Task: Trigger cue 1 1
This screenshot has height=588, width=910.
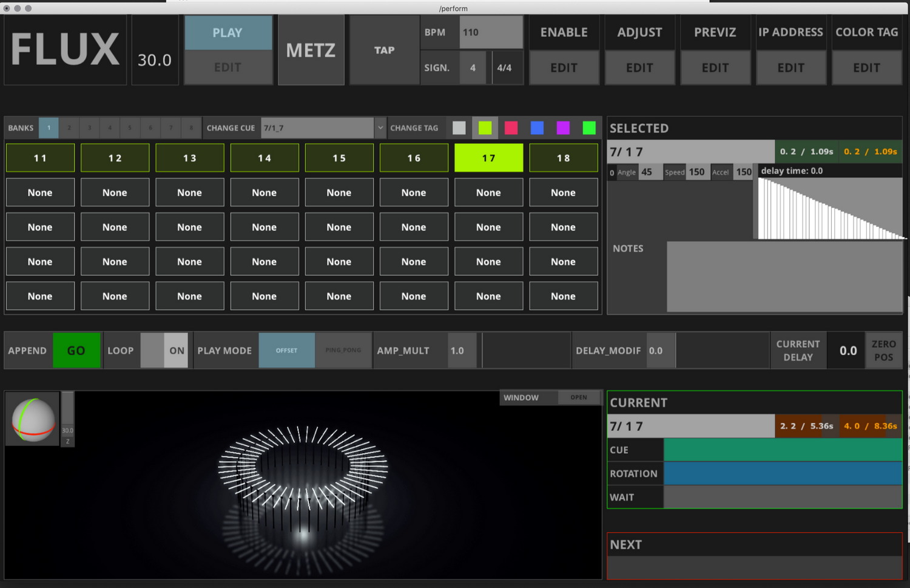Action: click(x=41, y=158)
